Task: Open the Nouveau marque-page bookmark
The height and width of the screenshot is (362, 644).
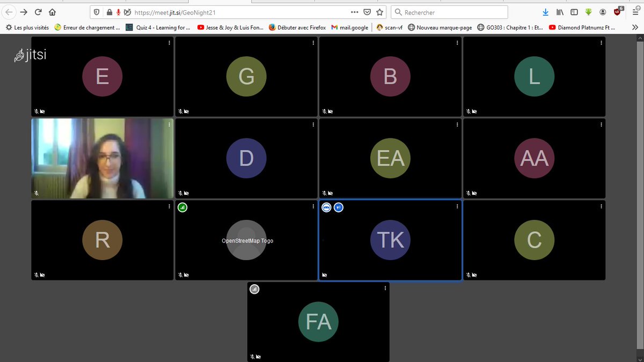Action: 440,27
